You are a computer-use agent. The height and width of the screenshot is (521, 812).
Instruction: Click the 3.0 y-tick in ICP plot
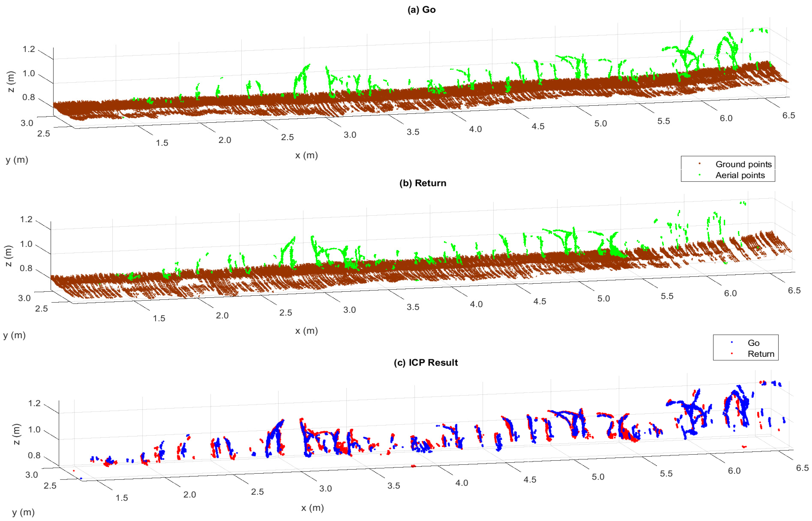click(x=31, y=475)
